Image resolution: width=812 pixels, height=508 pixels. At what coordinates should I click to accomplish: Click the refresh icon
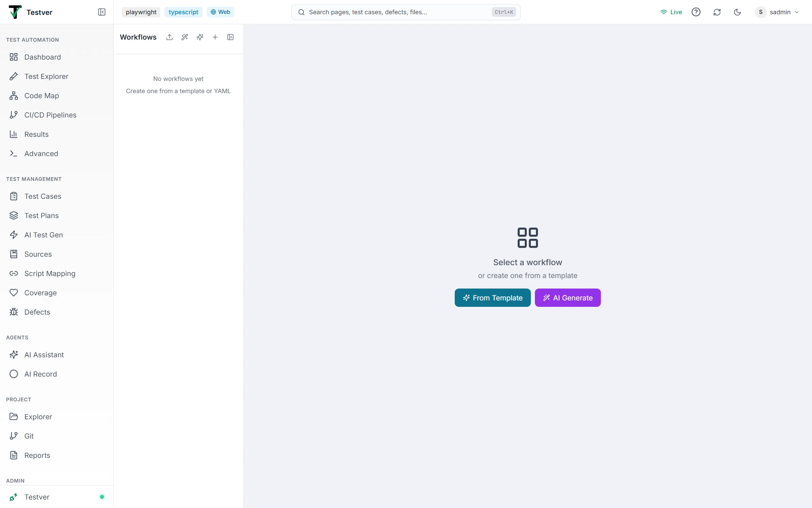click(x=717, y=12)
